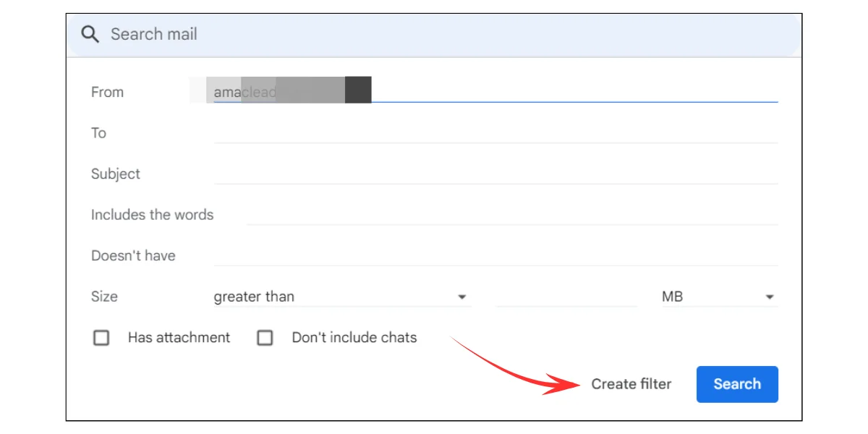Click the To input field
868x434 pixels.
(x=495, y=133)
